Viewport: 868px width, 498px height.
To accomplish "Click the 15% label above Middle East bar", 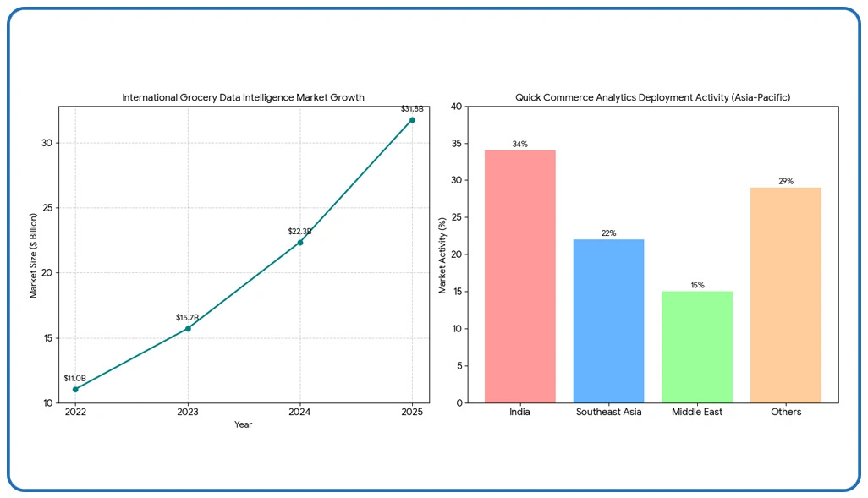I will [x=697, y=286].
